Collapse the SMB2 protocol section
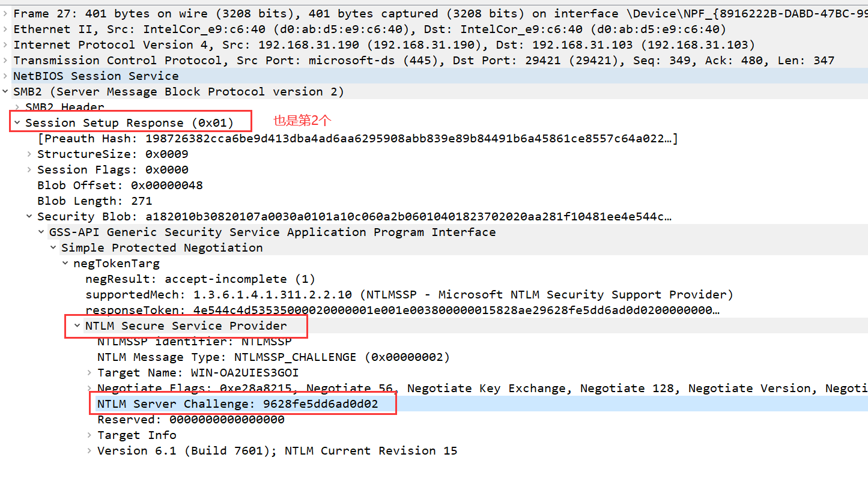This screenshot has width=868, height=481. coord(5,91)
